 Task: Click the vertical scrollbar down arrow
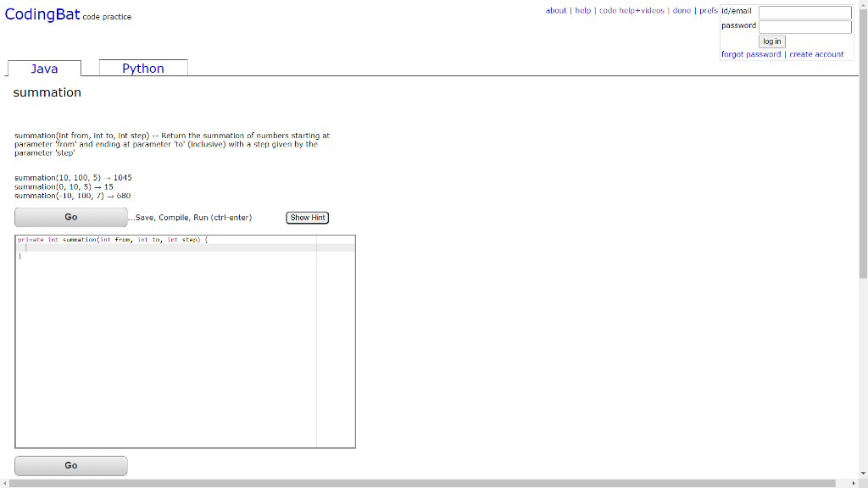click(864, 474)
